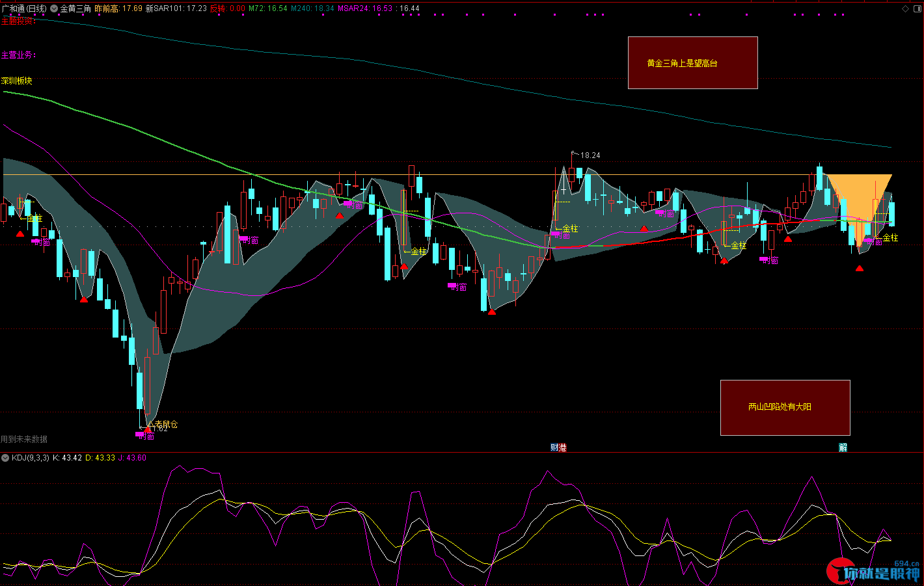Open the KDJ(9,3,3) indicator dropdown arrow

pyautogui.click(x=5, y=458)
